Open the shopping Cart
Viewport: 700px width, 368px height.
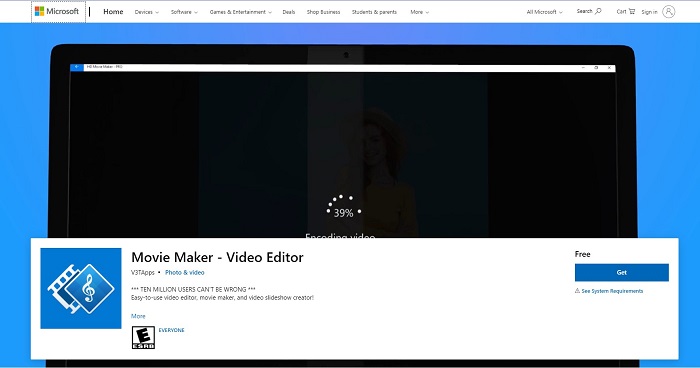point(625,12)
